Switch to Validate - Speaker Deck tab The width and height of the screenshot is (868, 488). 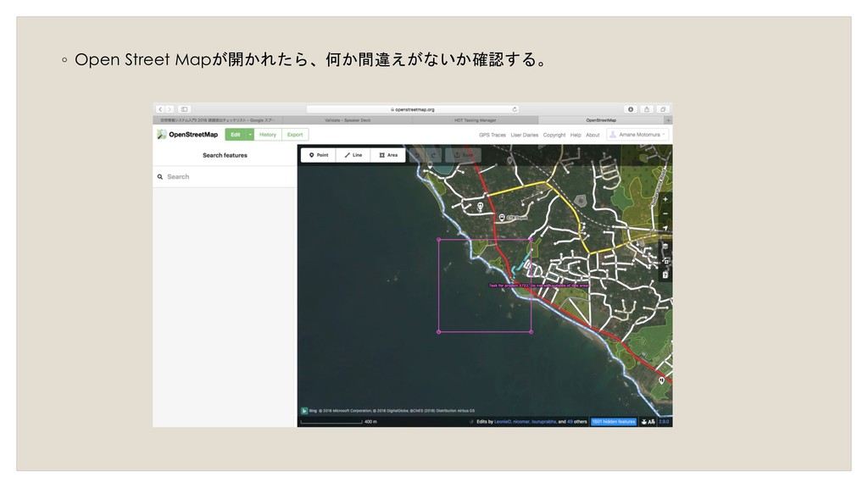346,120
